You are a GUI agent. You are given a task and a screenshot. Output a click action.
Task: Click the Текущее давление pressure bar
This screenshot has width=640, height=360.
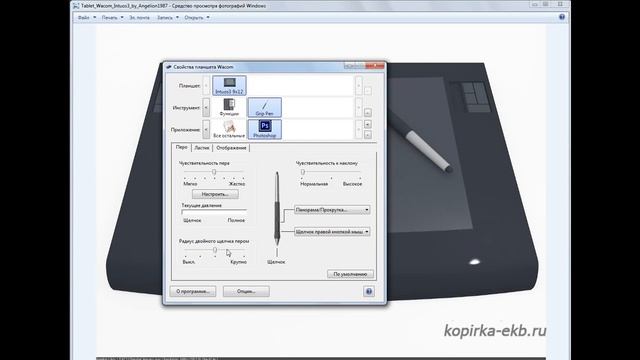(214, 212)
